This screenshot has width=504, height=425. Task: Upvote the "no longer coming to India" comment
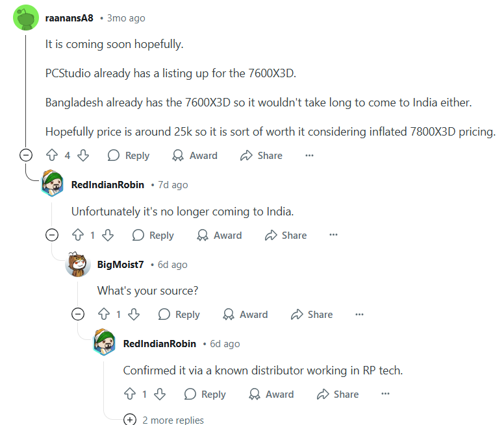(78, 235)
